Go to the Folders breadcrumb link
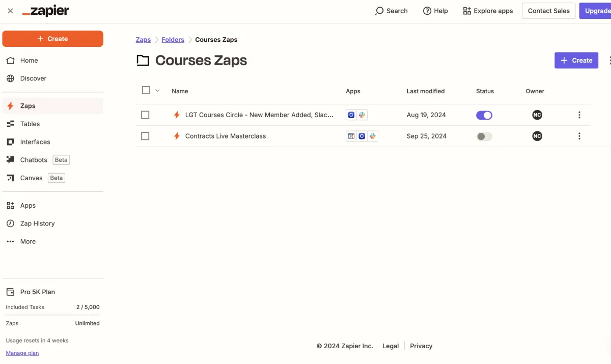Image resolution: width=611 pixels, height=364 pixels. [173, 40]
